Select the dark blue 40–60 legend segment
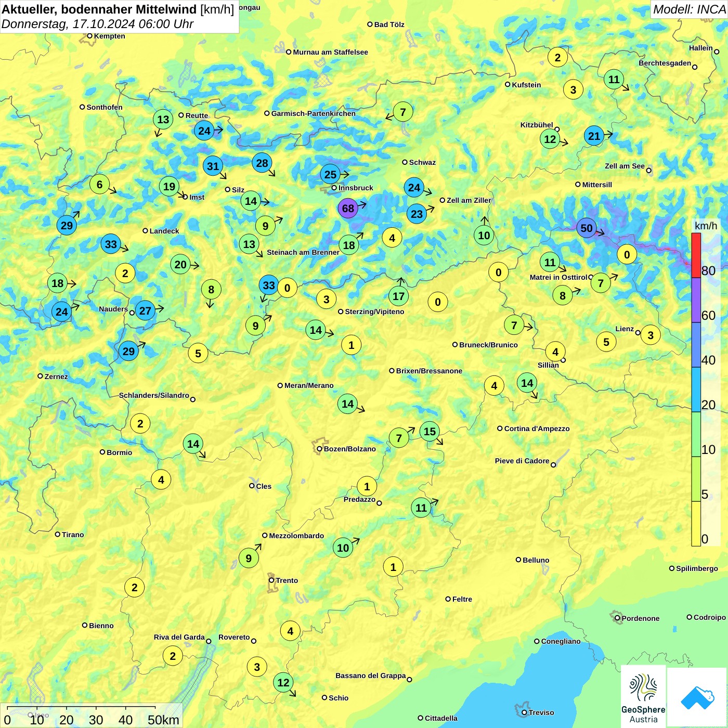 696,345
